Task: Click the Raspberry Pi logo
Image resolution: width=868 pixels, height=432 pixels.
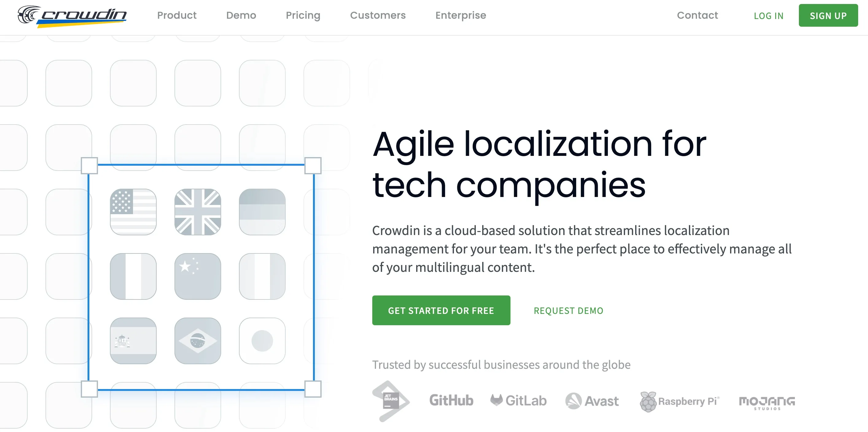Action: pyautogui.click(x=680, y=401)
